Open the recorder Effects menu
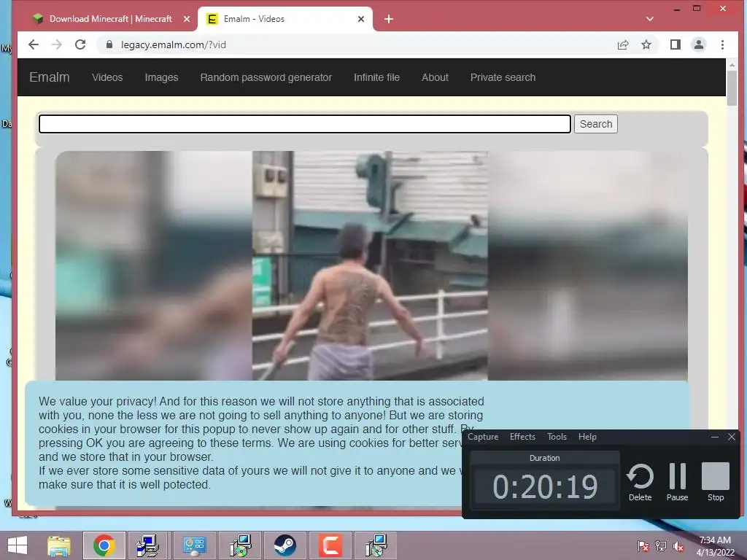Screen dimensions: 747x560 pos(522,437)
